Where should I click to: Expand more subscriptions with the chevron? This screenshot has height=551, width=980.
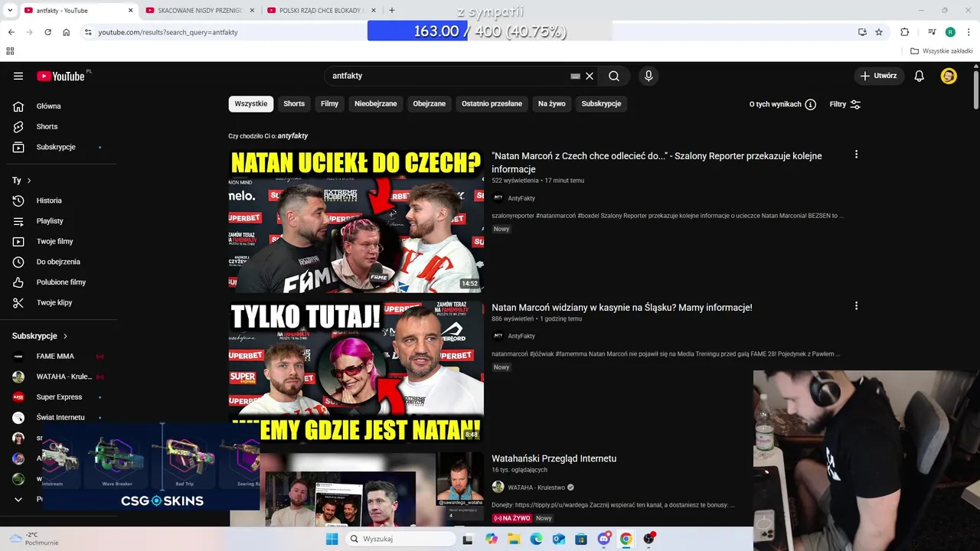[18, 499]
